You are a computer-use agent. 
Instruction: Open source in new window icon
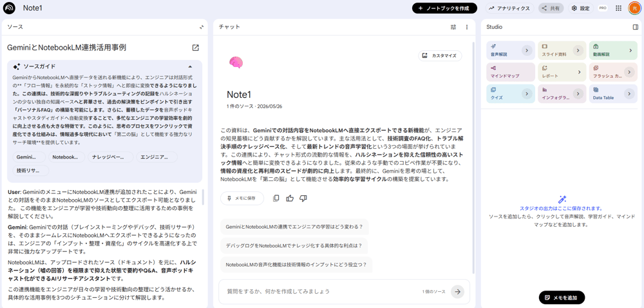tap(196, 48)
